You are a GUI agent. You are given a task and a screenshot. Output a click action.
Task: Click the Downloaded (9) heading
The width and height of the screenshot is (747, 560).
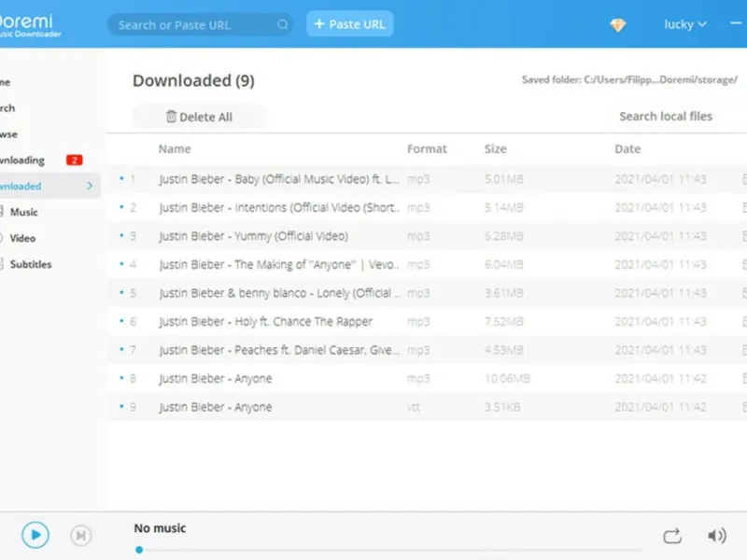tap(193, 80)
